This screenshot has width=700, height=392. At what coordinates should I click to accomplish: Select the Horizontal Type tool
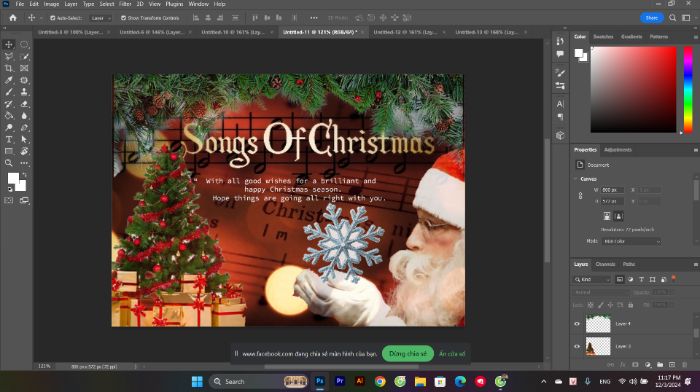pyautogui.click(x=8, y=139)
